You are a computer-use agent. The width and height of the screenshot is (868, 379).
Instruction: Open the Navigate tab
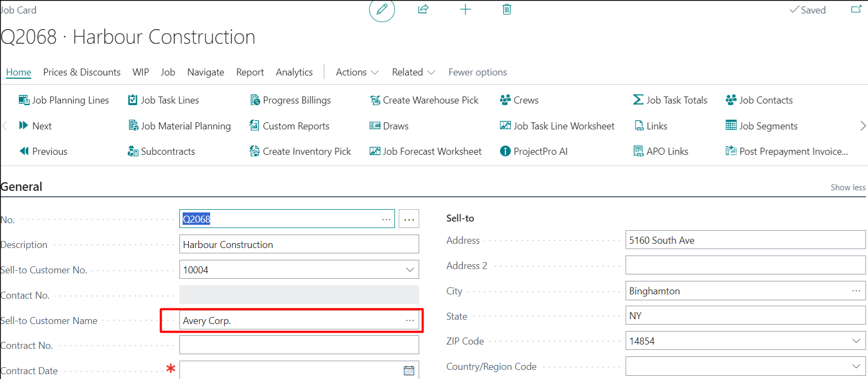(x=206, y=72)
